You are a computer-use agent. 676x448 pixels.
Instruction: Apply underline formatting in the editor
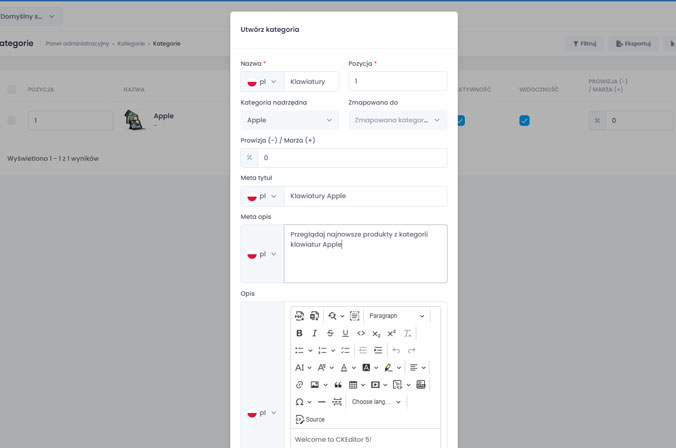(x=345, y=333)
